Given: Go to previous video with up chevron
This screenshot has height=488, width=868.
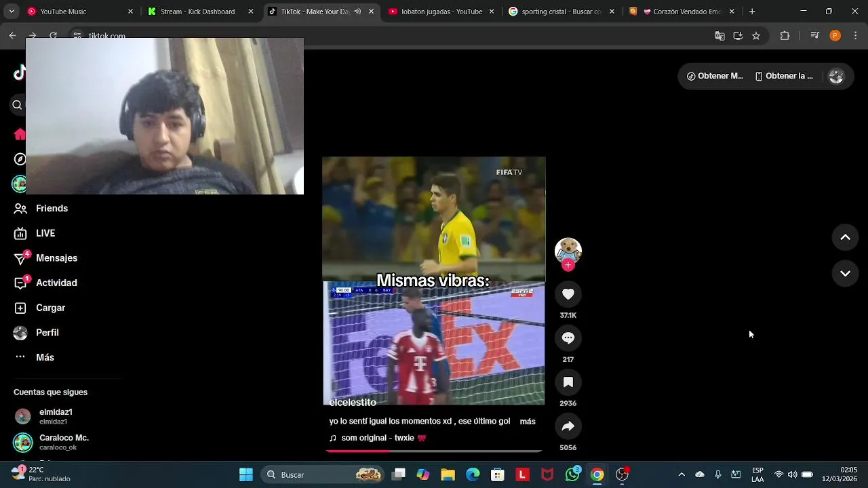Looking at the screenshot, I should pyautogui.click(x=845, y=237).
